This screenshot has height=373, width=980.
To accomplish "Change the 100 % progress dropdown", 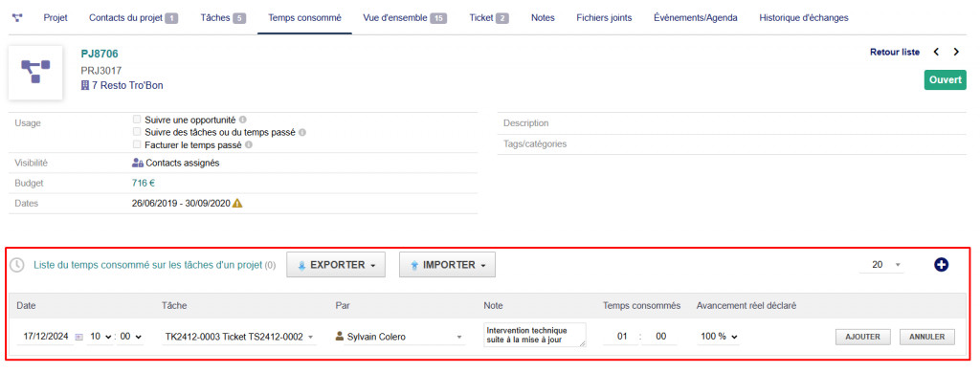I will click(719, 337).
